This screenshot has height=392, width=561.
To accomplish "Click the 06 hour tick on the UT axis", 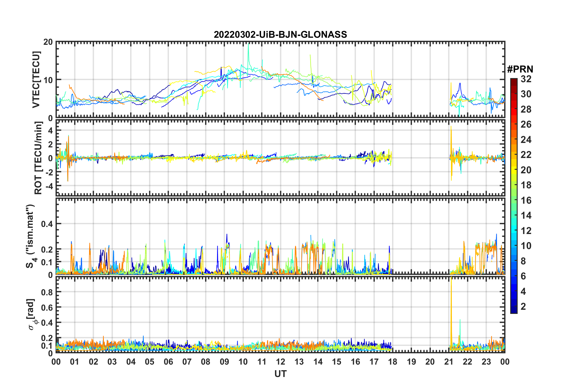I will click(168, 362).
